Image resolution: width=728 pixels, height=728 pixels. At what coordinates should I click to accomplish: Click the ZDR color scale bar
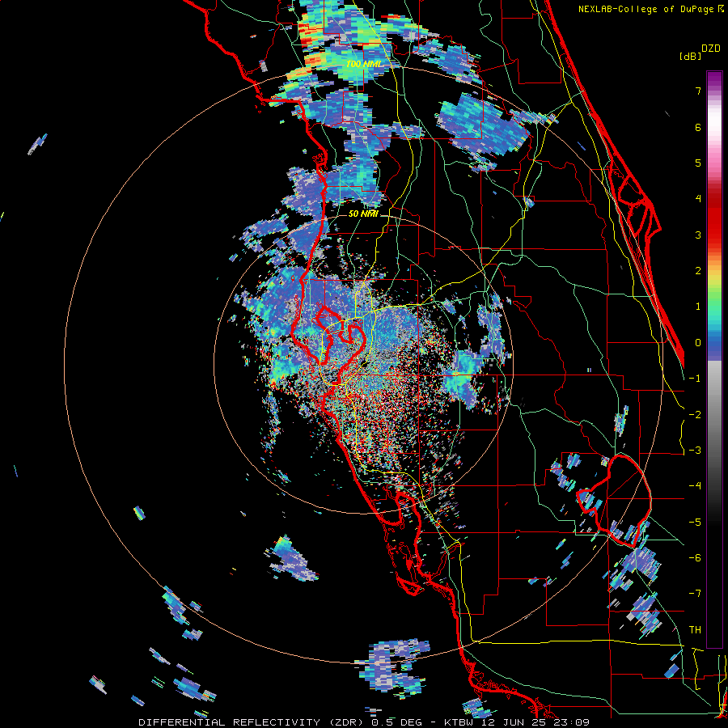(714, 359)
